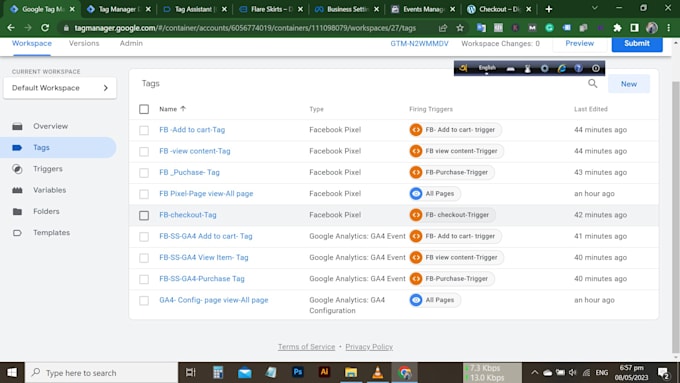Click the FB- checkout-Trigger chip
This screenshot has width=680, height=383.
click(452, 215)
